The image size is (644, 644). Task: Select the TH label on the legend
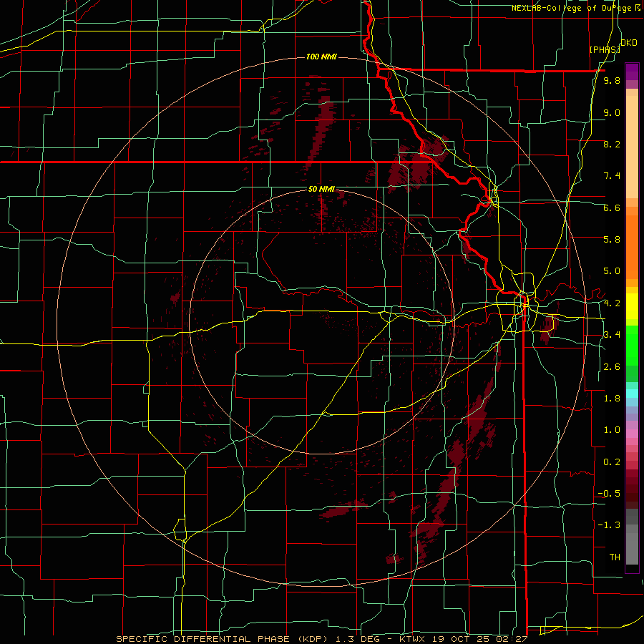click(615, 557)
